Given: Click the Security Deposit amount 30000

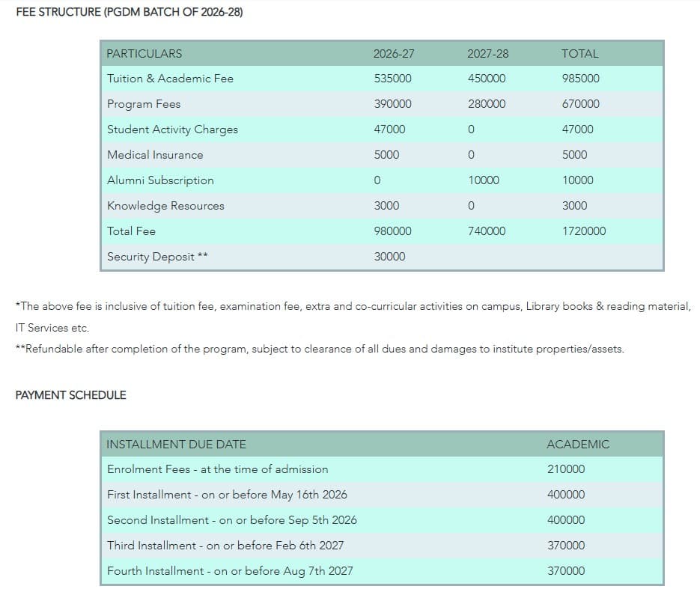Looking at the screenshot, I should pos(389,257).
